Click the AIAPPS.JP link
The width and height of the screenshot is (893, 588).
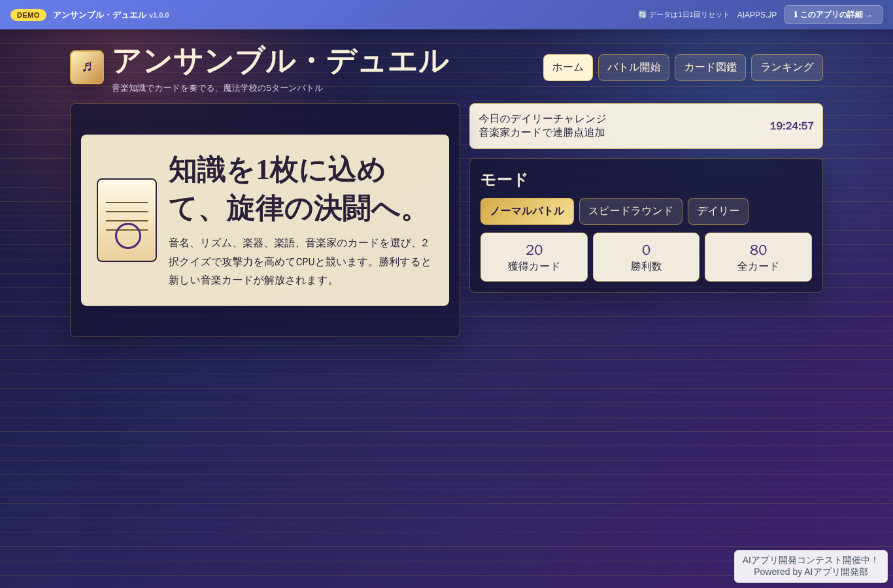point(757,15)
